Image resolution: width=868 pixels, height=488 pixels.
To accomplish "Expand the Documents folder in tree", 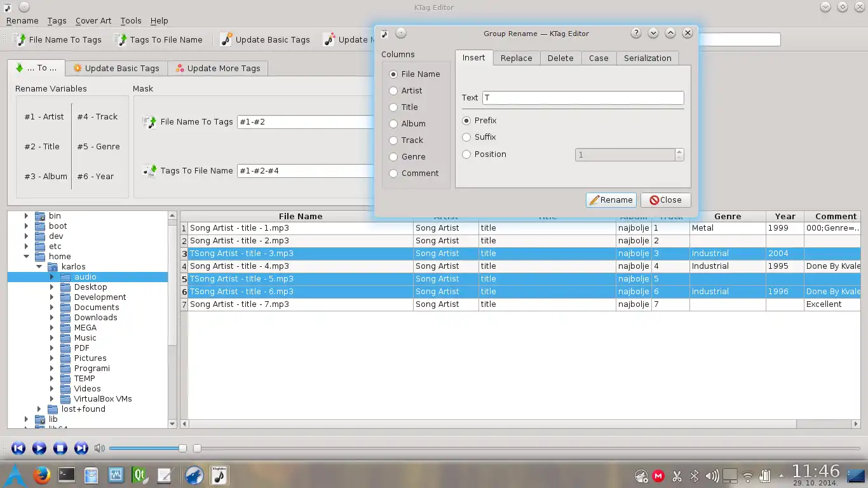I will pos(51,308).
